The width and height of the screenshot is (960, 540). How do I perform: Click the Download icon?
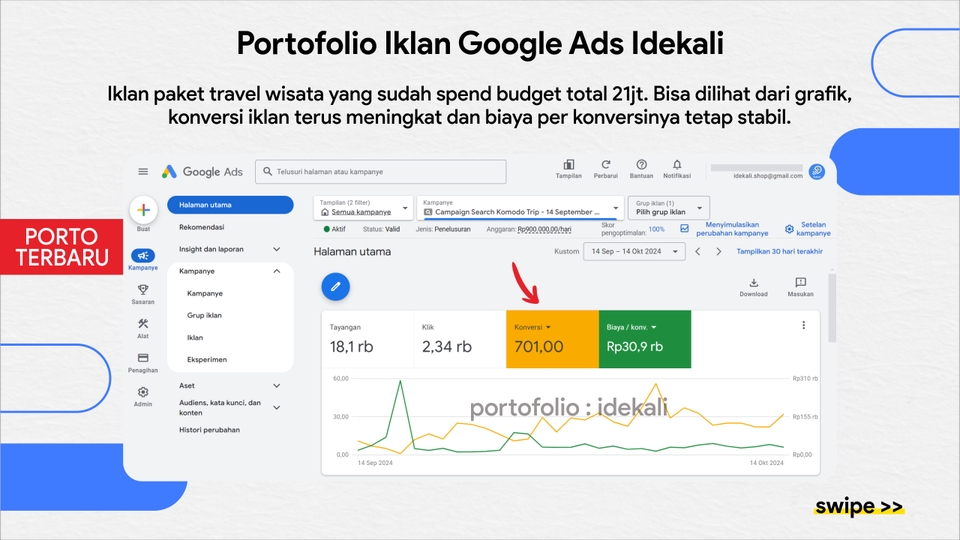[x=754, y=282]
